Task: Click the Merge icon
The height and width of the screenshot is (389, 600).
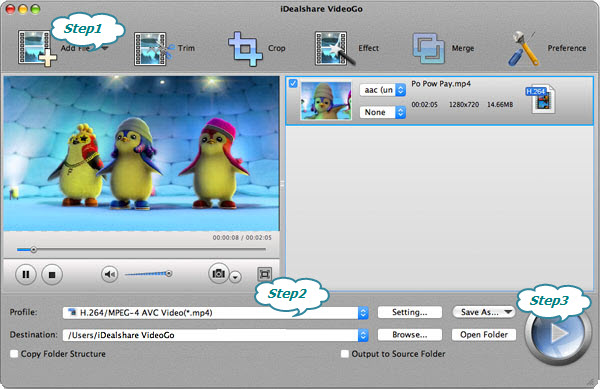Action: coord(429,49)
